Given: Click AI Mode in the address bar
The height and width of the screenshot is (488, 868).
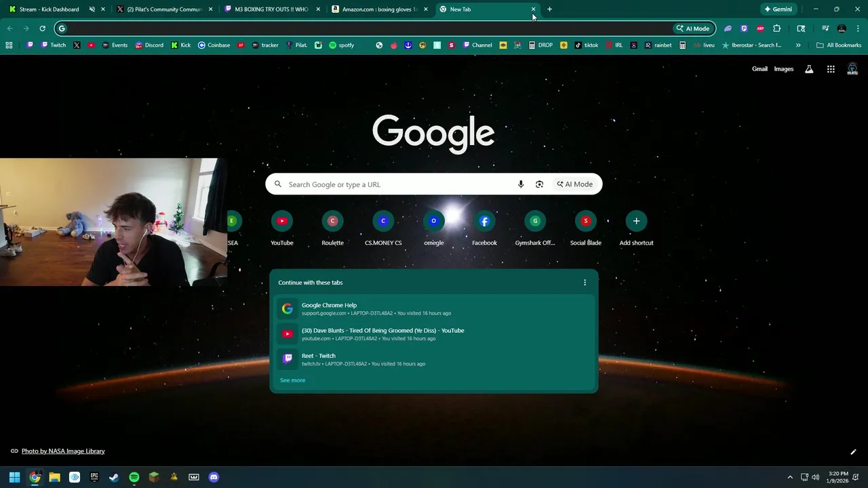Looking at the screenshot, I should point(692,28).
